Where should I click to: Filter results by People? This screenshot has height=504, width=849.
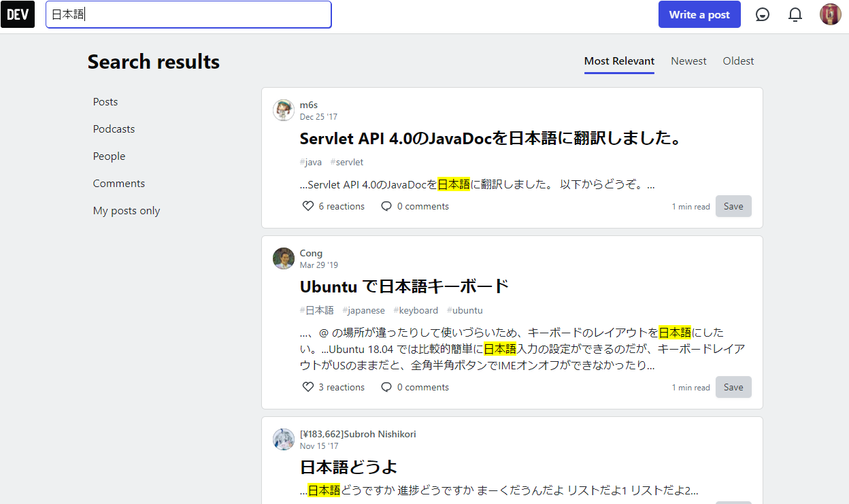tap(109, 156)
